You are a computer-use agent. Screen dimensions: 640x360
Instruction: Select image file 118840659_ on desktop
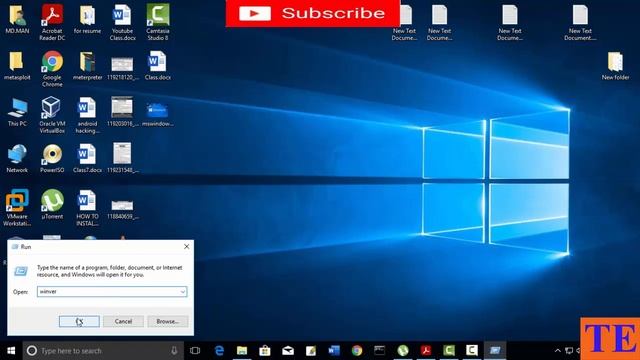tap(122, 210)
